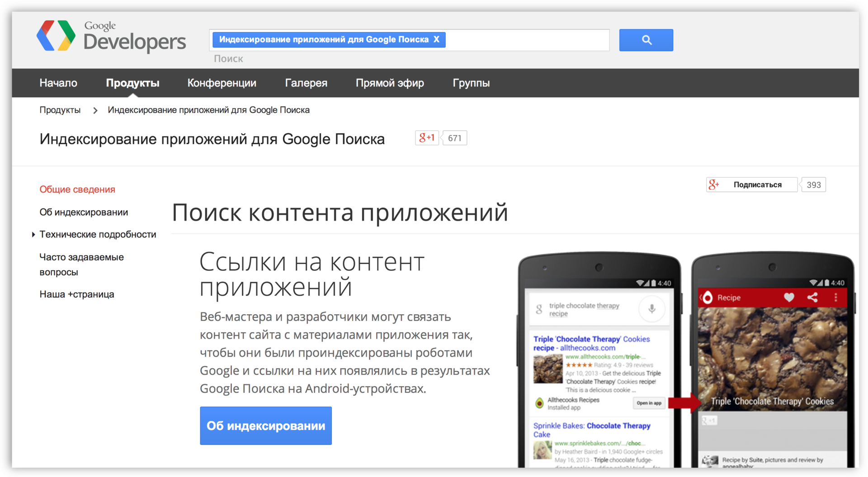Open the Группы menu item
The height and width of the screenshot is (477, 868).
tap(471, 83)
